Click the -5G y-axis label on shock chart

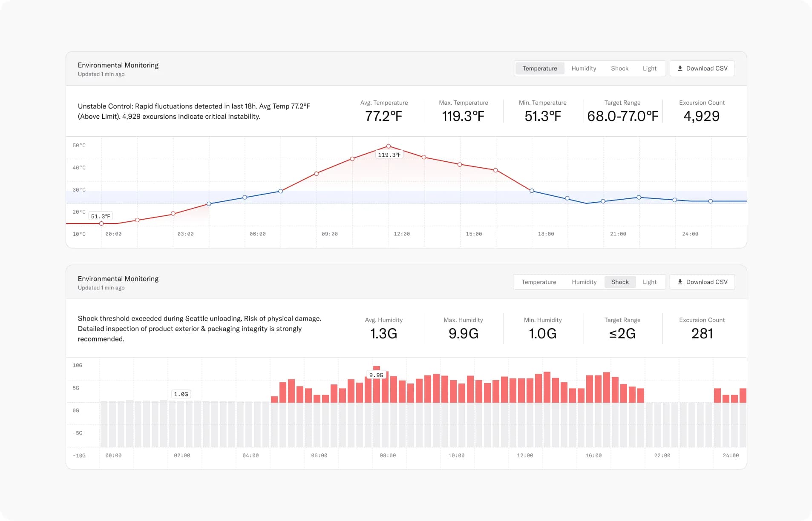click(x=78, y=433)
